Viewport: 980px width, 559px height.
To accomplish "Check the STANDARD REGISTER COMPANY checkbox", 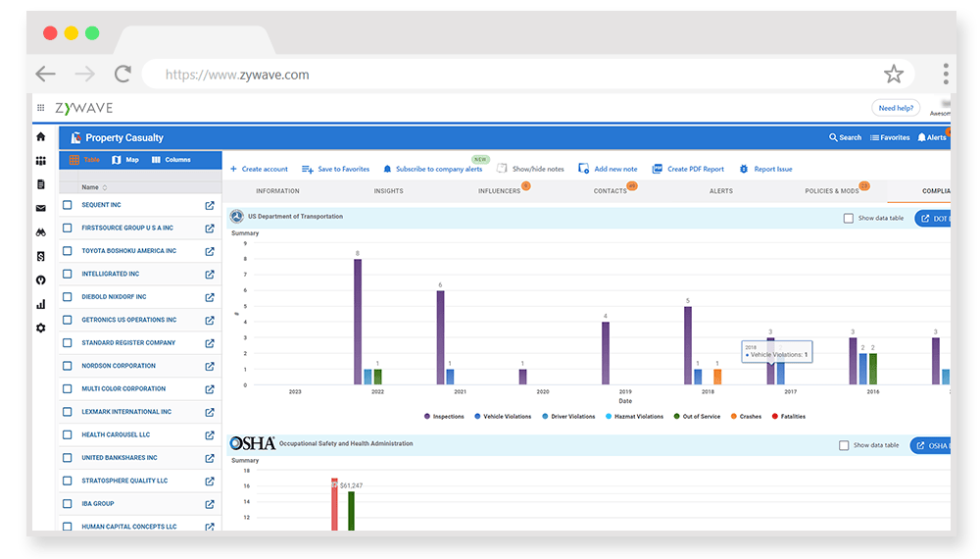I will [68, 342].
